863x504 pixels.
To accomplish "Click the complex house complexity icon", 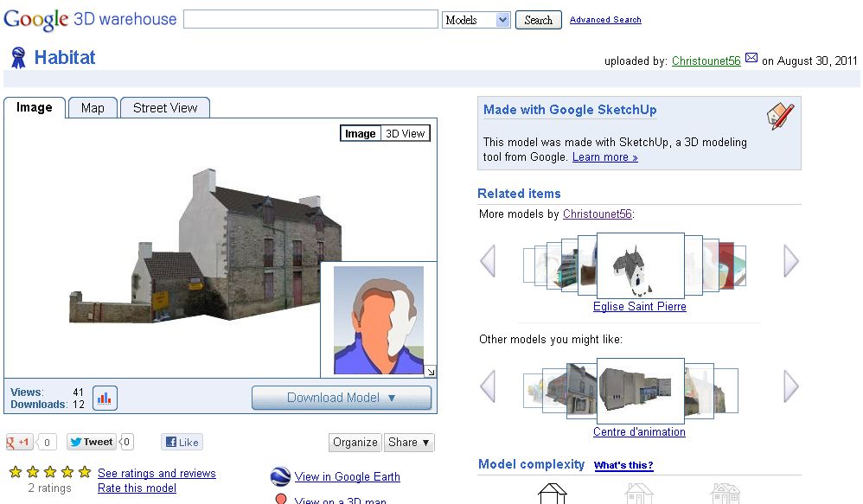I will pyautogui.click(x=725, y=494).
